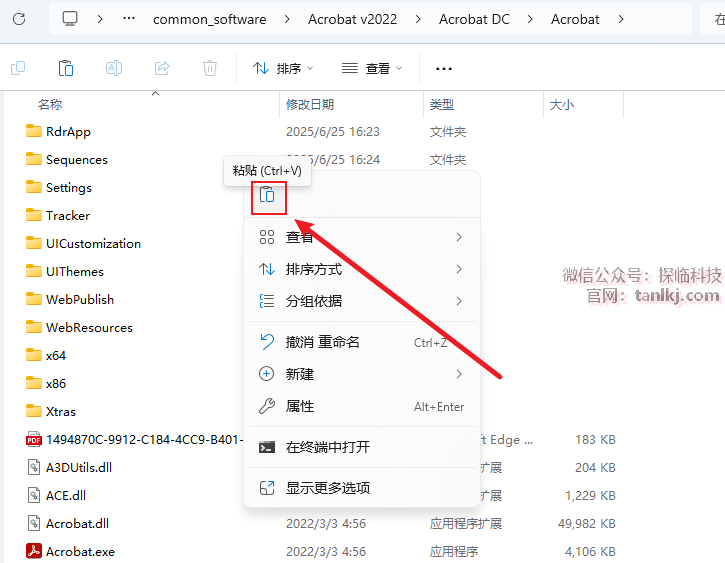The height and width of the screenshot is (563, 725).
Task: Click size 204 KB of A3DUtils.dll
Action: tap(595, 467)
